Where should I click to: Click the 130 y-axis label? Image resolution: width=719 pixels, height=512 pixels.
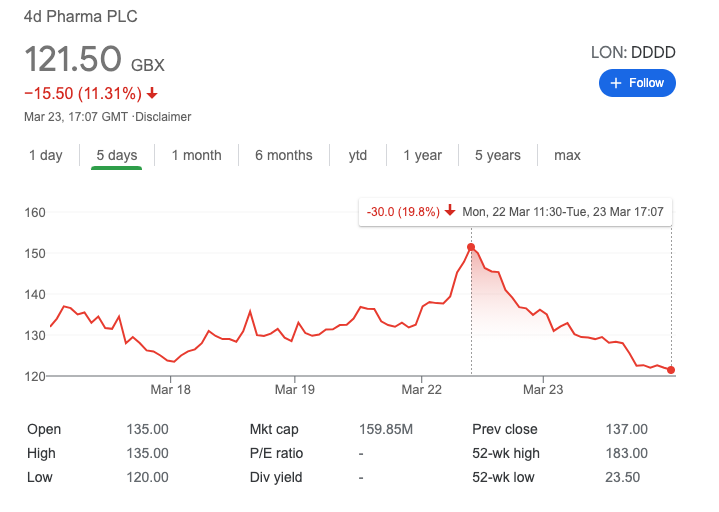click(35, 336)
